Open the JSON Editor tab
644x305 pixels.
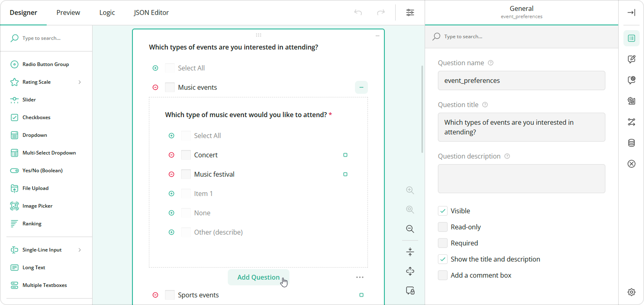(x=151, y=12)
